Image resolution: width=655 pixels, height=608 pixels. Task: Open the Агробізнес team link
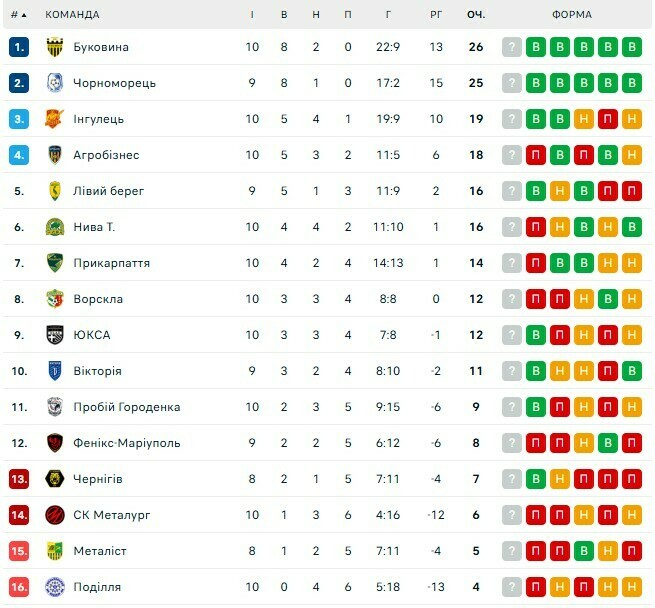click(106, 155)
